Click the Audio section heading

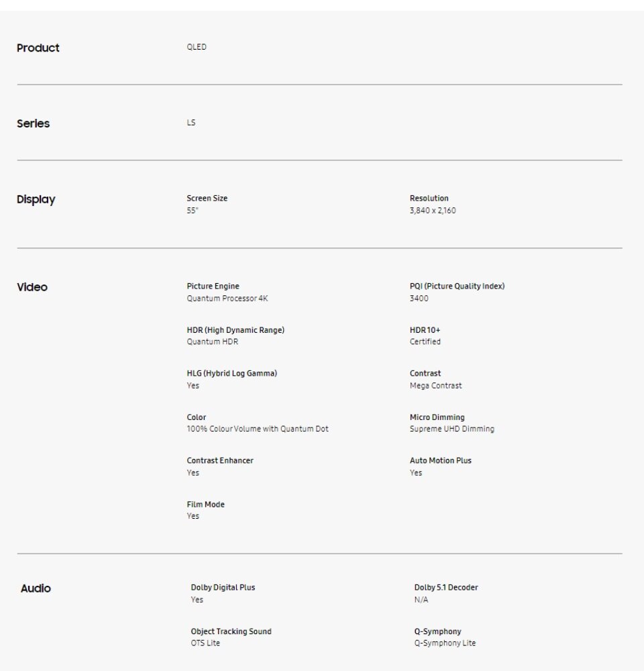(36, 588)
